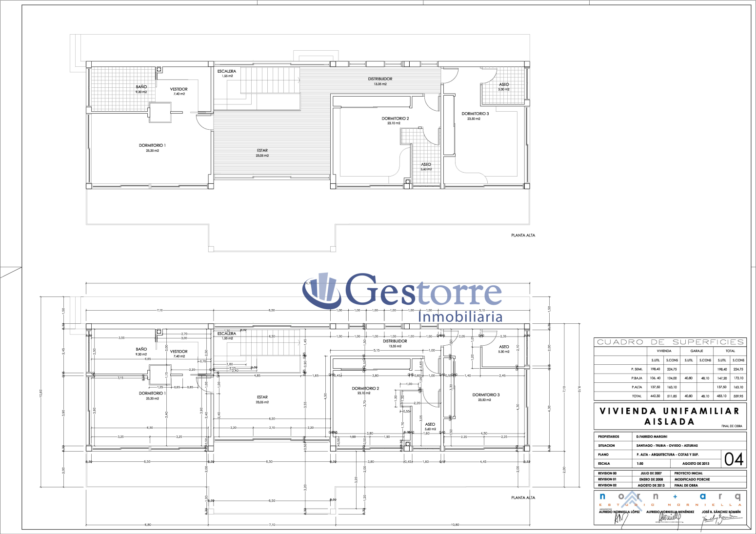Select the '172,10' cell in the table
Screen dimensions: 756x534
pos(738,378)
